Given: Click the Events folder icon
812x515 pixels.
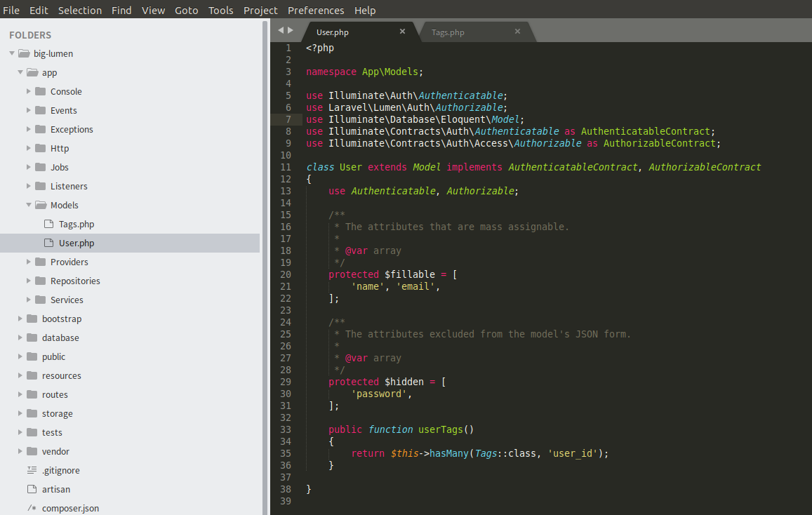Looking at the screenshot, I should point(41,110).
